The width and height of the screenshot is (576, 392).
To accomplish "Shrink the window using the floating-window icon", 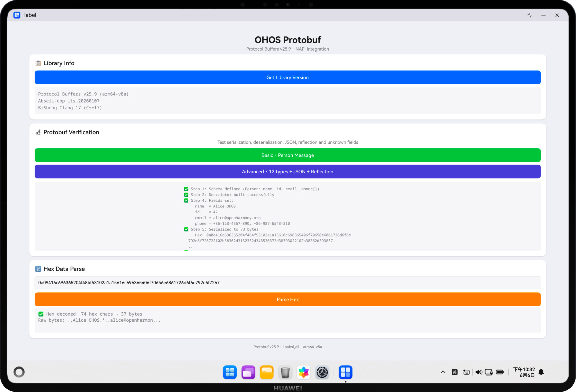I will [530, 15].
